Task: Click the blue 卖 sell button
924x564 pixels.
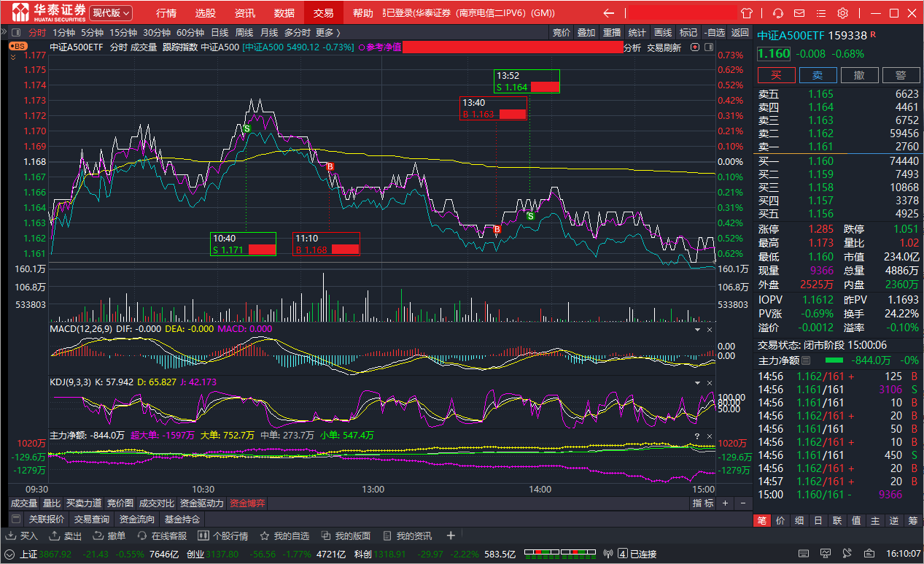Action: tap(818, 75)
